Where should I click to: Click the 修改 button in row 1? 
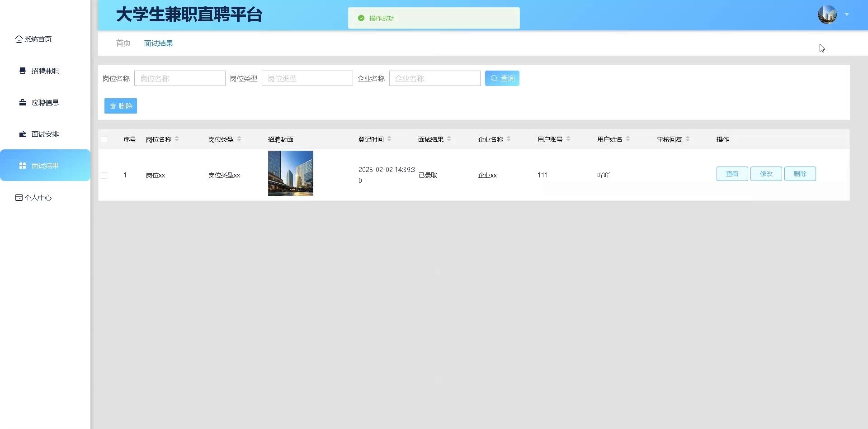click(x=766, y=174)
